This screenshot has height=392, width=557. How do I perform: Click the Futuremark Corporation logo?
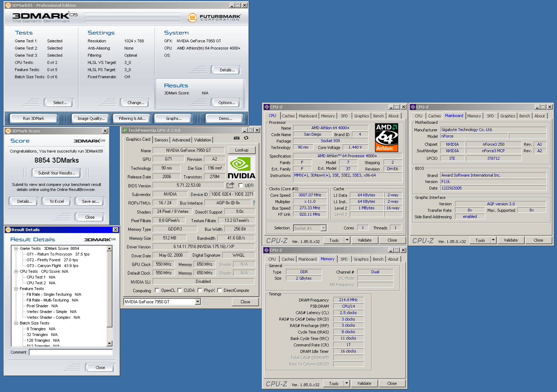point(214,17)
